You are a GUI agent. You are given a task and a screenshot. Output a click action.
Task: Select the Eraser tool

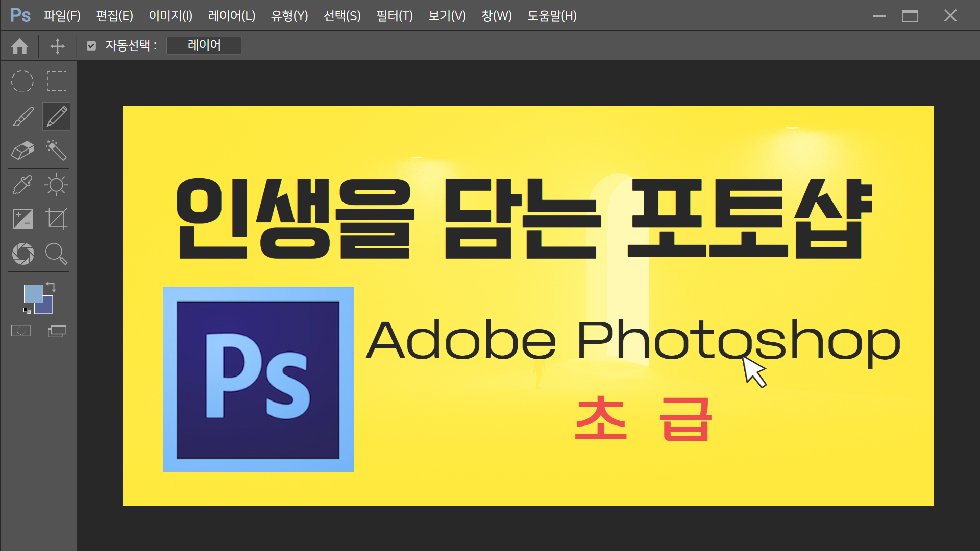[x=23, y=151]
